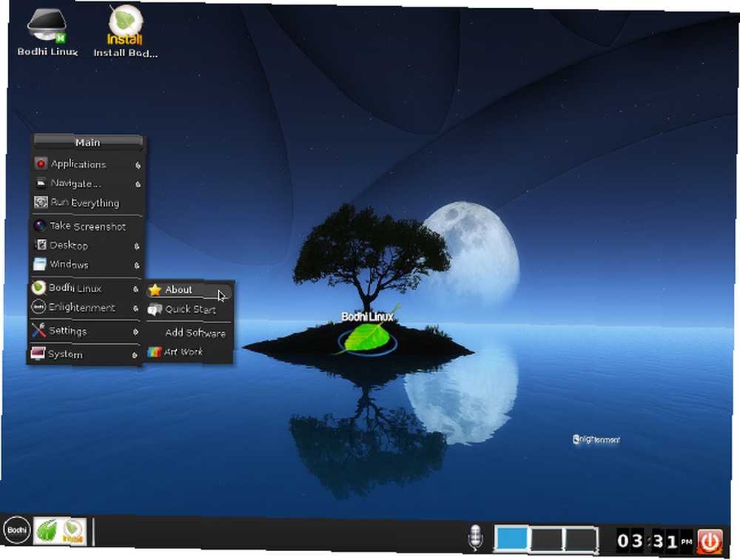Expand the Desktop submenu arrow
Screen dimensions: 740x560
click(x=136, y=246)
